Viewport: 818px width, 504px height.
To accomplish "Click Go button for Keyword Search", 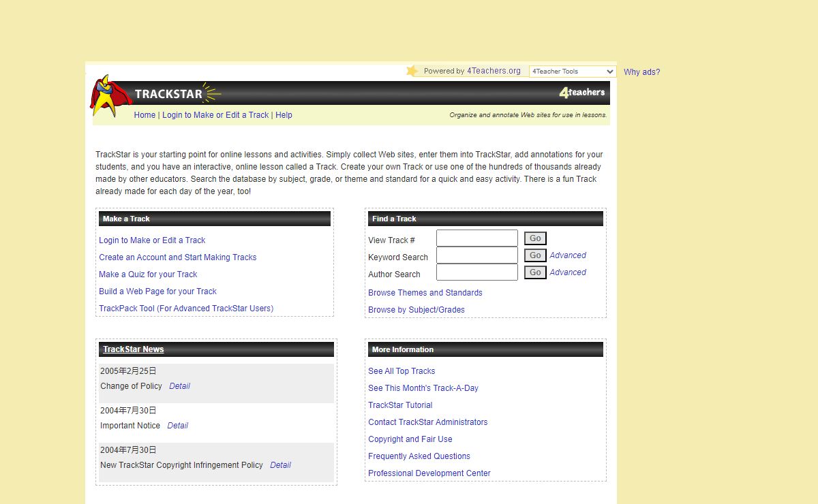I will click(535, 255).
